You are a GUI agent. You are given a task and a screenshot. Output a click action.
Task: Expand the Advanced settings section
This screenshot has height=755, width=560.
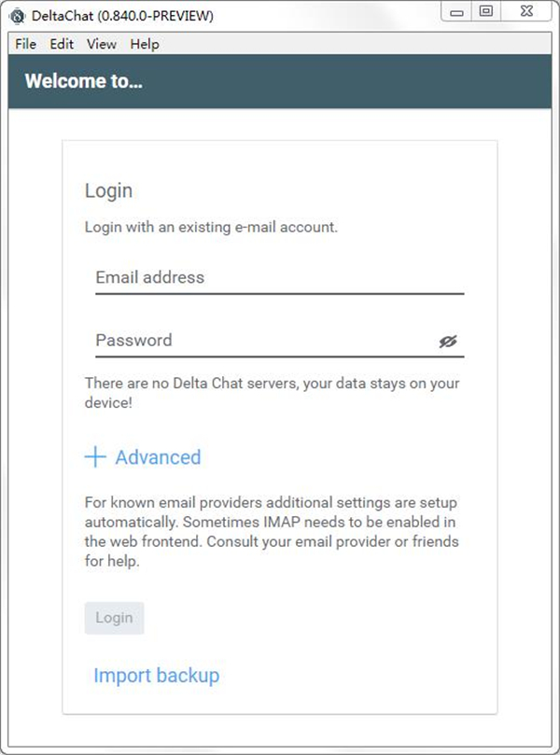coord(158,457)
